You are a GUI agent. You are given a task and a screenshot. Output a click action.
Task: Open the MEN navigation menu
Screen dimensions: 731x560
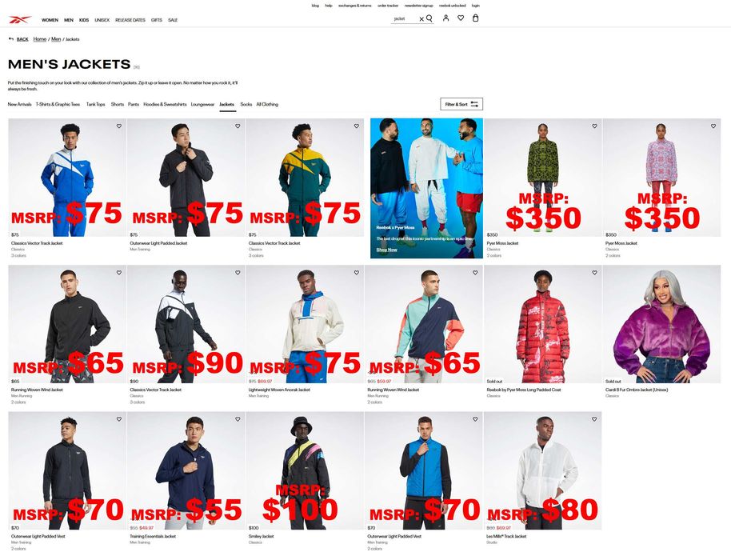click(x=69, y=20)
